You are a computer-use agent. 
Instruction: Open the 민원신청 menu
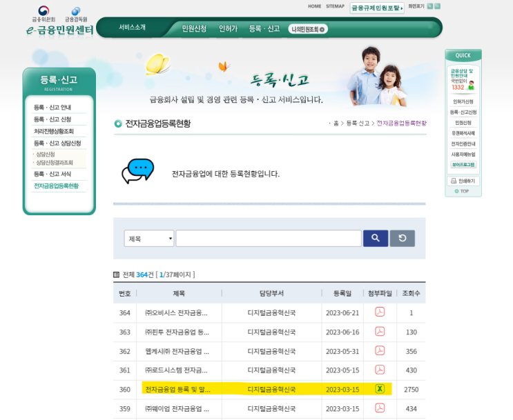tap(194, 29)
